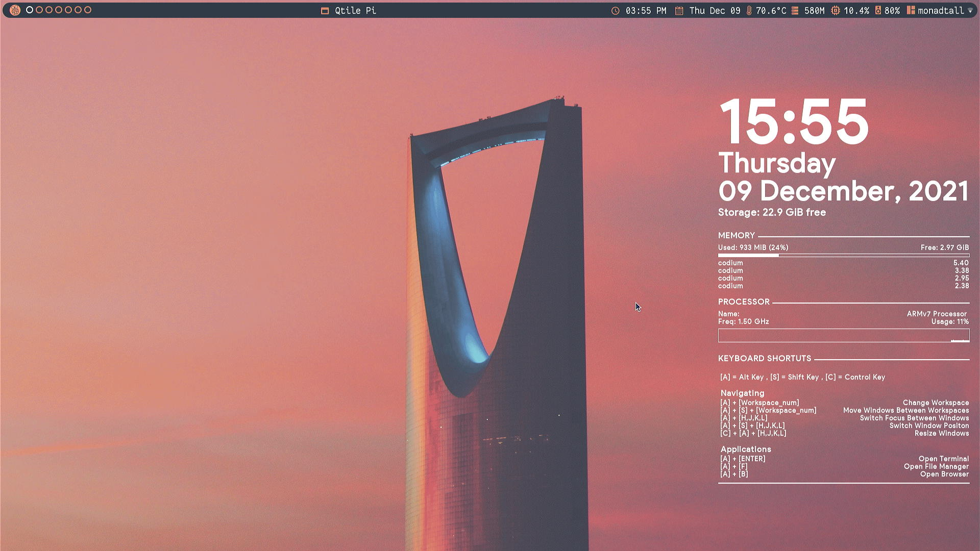This screenshot has height=551, width=980.
Task: Click the monadtall layout icon
Action: [x=911, y=10]
